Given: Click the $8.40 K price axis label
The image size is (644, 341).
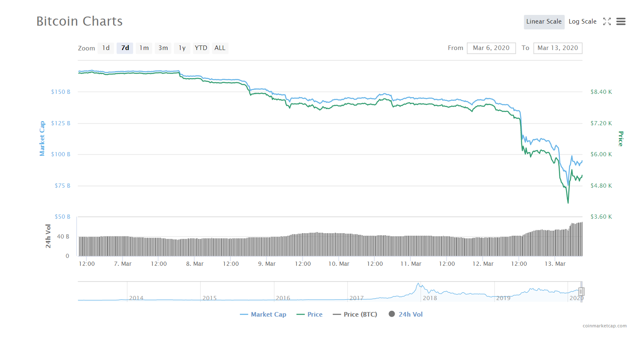Looking at the screenshot, I should pyautogui.click(x=601, y=92).
